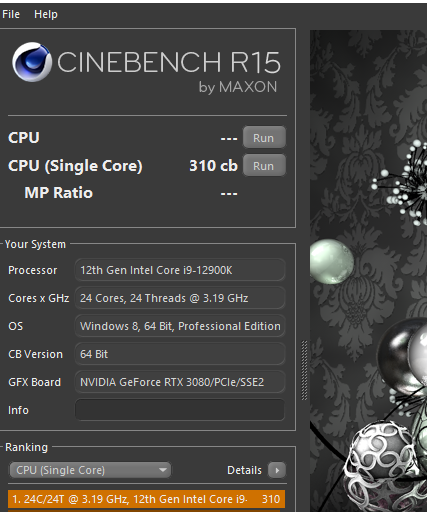Open the CPU (Single Core) ranking dropdown

point(90,470)
